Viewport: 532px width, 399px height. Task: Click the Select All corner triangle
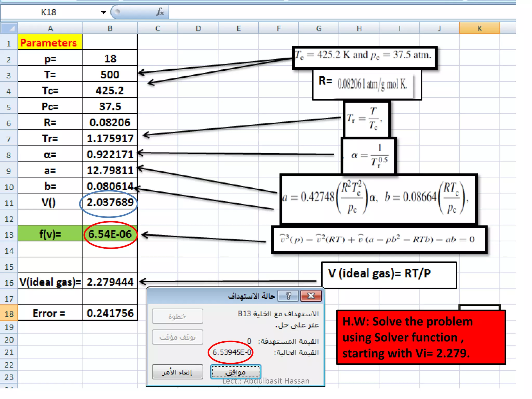pyautogui.click(x=9, y=28)
